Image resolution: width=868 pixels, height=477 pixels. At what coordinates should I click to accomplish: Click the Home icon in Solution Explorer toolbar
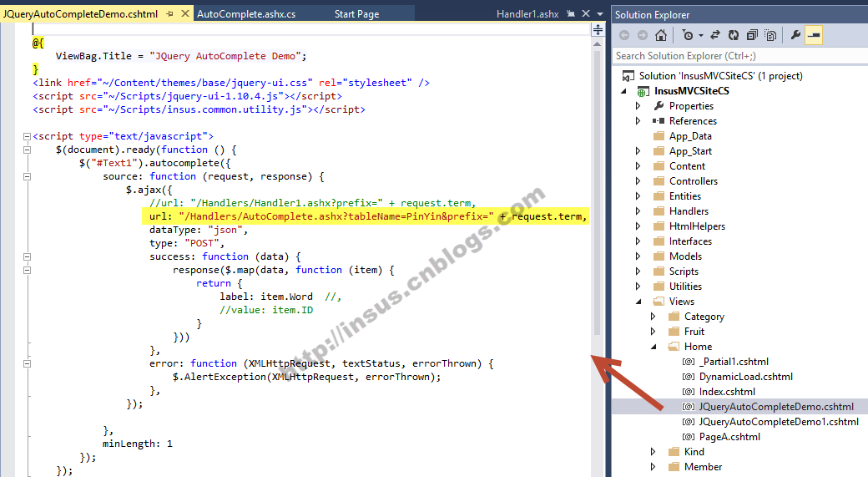pyautogui.click(x=660, y=35)
